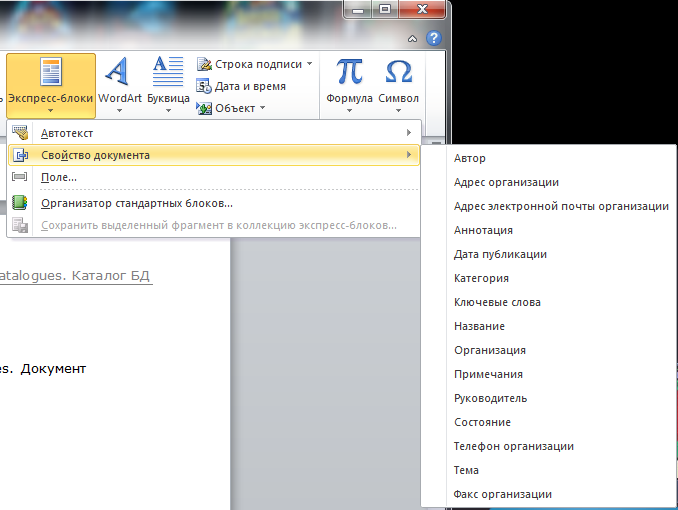Click the Дата и время icon
This screenshot has width=678, height=510.
point(204,86)
